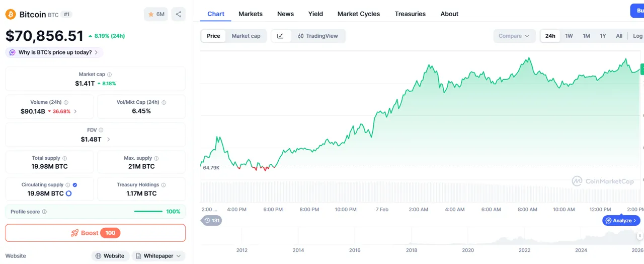644x264 pixels.
Task: Set chart range to 1W
Action: click(569, 36)
